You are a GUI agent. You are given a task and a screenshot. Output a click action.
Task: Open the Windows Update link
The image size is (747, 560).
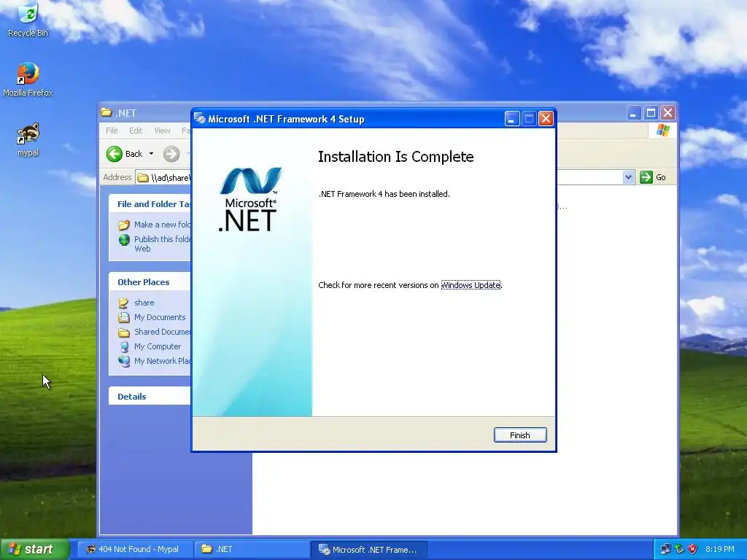pyautogui.click(x=471, y=285)
